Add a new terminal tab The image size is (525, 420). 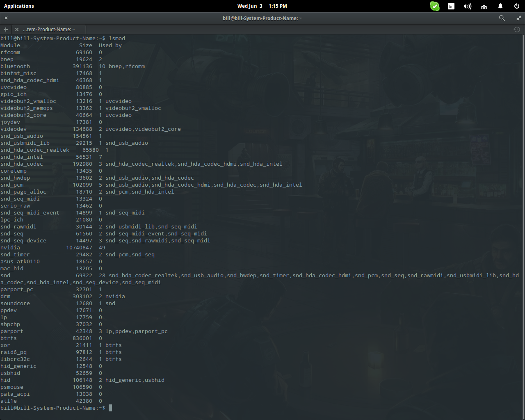[x=6, y=30]
